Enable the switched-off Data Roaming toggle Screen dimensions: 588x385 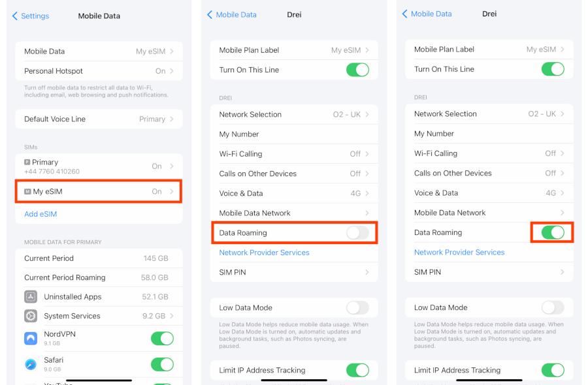point(357,233)
